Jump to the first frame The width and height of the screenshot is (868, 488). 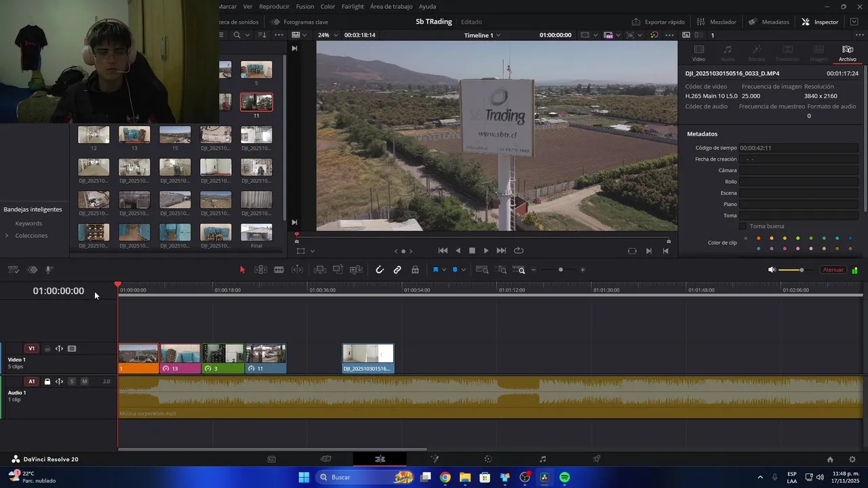coord(443,251)
